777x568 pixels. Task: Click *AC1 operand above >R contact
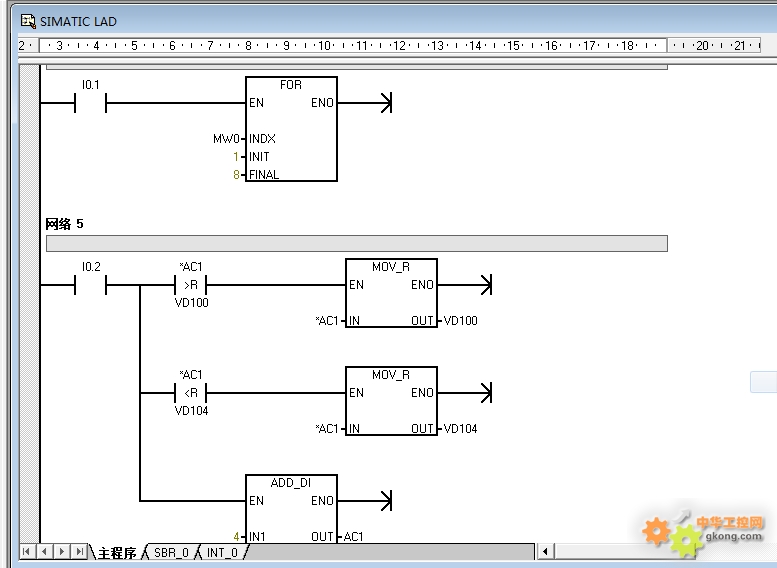(191, 267)
